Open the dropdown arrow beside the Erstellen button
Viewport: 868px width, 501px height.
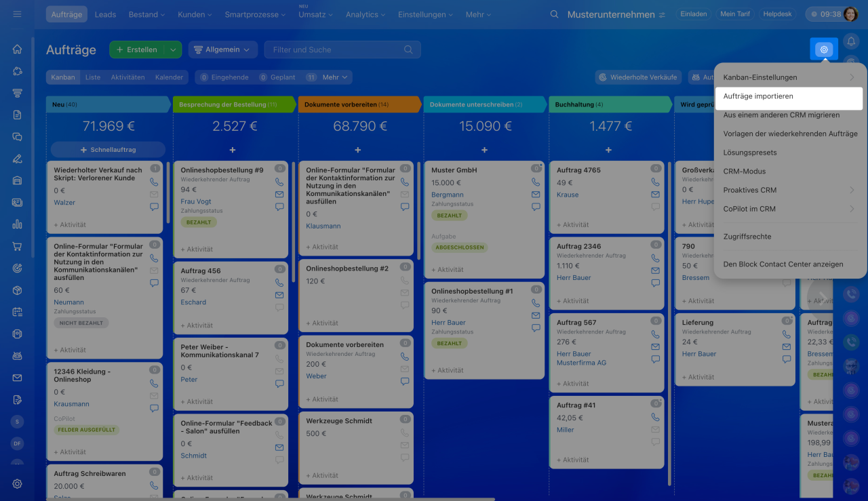(174, 49)
